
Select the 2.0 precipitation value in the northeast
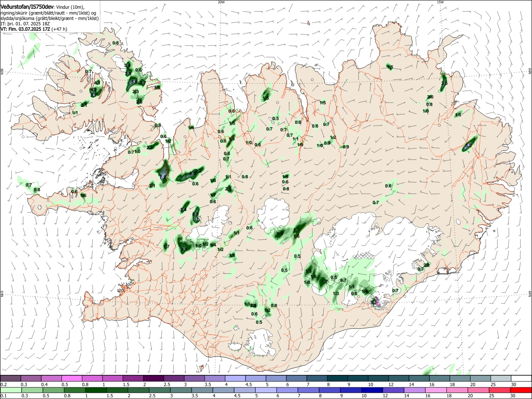[430, 97]
